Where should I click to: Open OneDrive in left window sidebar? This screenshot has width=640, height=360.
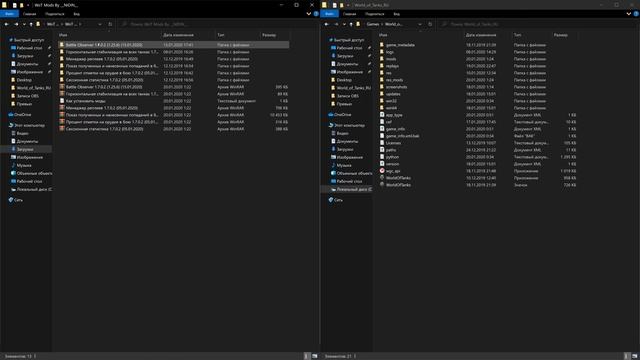coord(22,115)
